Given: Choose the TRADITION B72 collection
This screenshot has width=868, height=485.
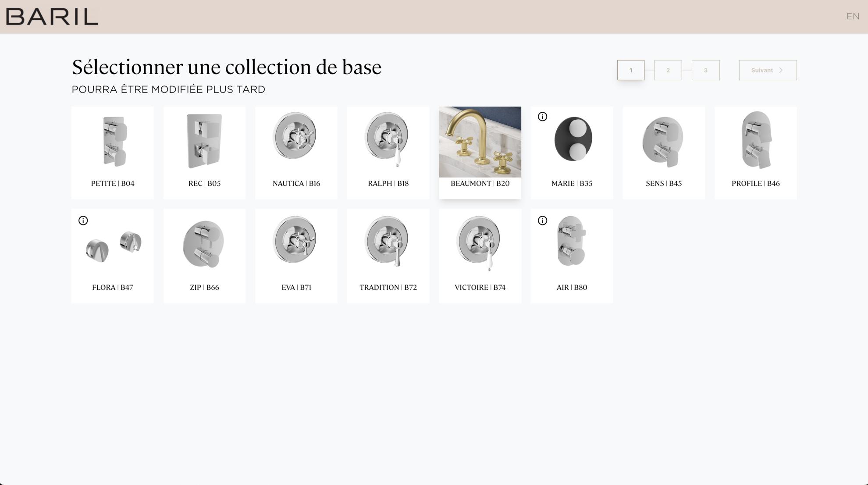Looking at the screenshot, I should point(388,256).
